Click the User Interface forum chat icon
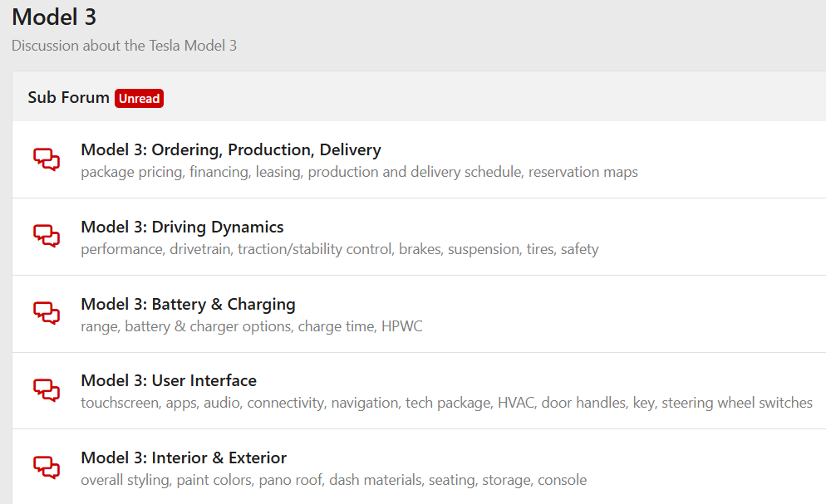The image size is (826, 504). [x=47, y=391]
